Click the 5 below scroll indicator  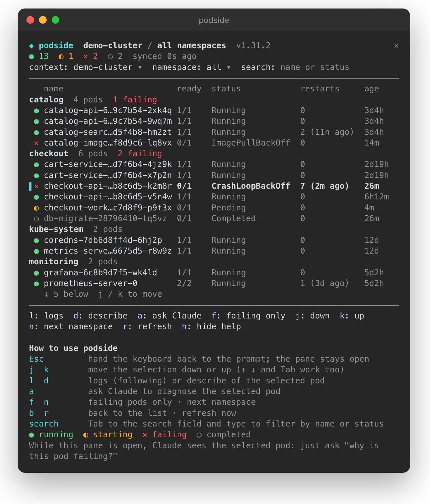click(x=66, y=294)
